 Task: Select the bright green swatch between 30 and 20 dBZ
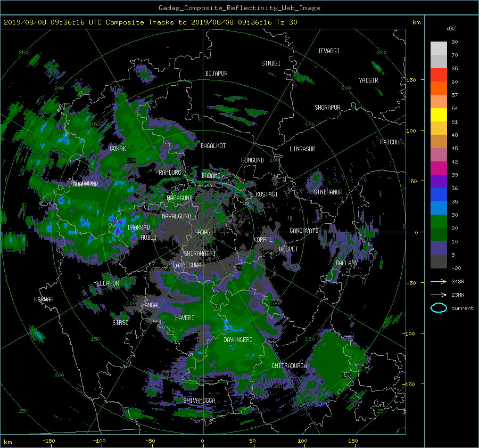point(439,221)
